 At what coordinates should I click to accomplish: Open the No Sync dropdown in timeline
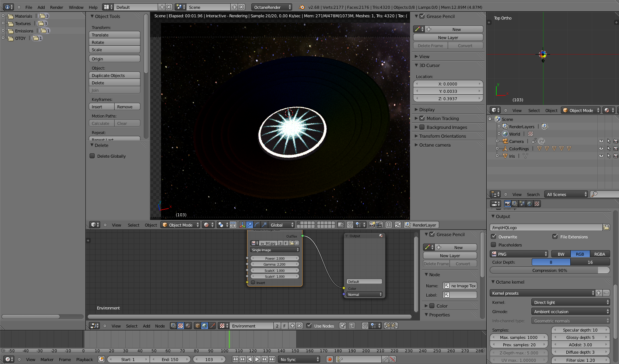299,359
